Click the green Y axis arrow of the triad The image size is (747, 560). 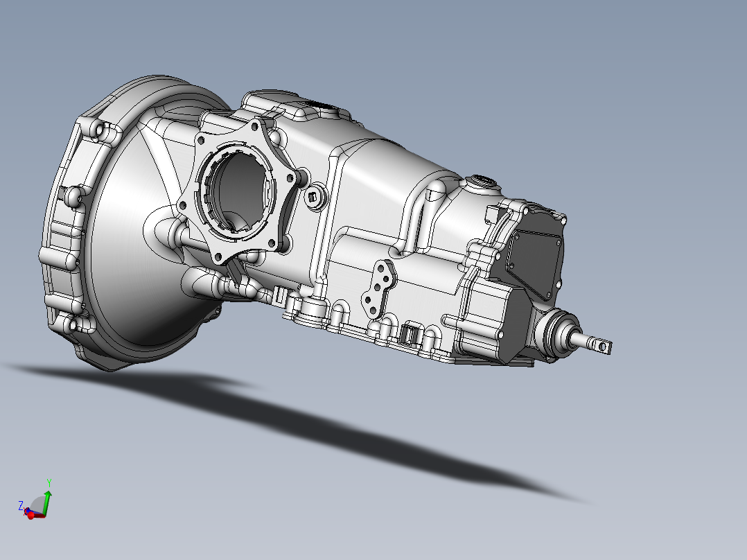coord(47,502)
